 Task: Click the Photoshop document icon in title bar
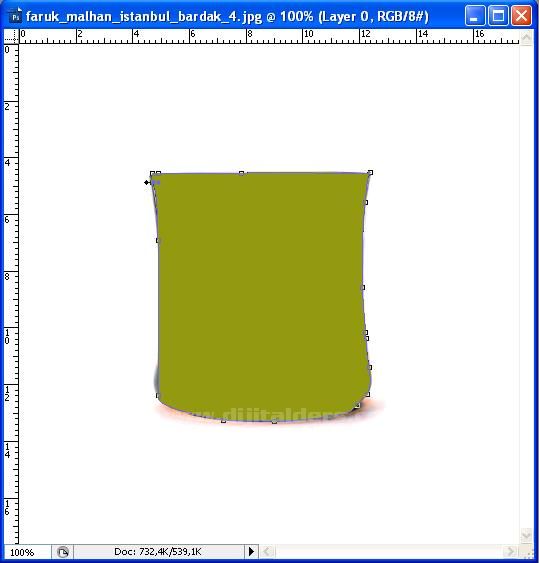(x=14, y=16)
